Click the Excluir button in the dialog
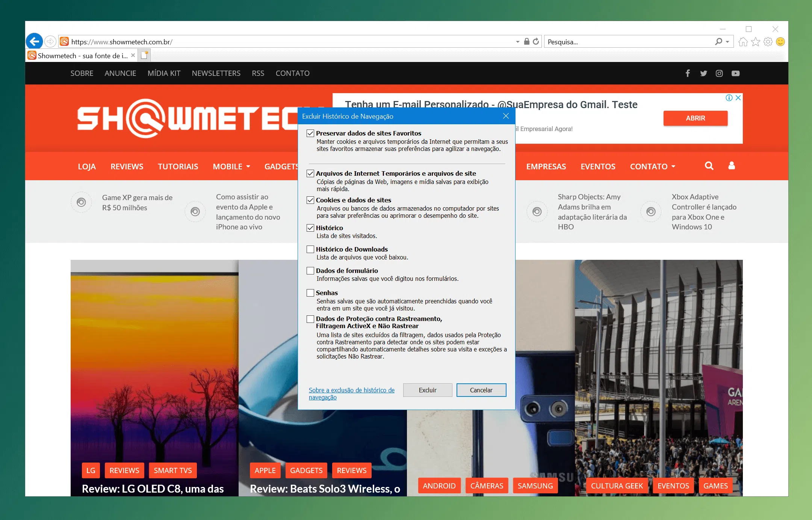Screen dimensions: 812x520 [427, 390]
